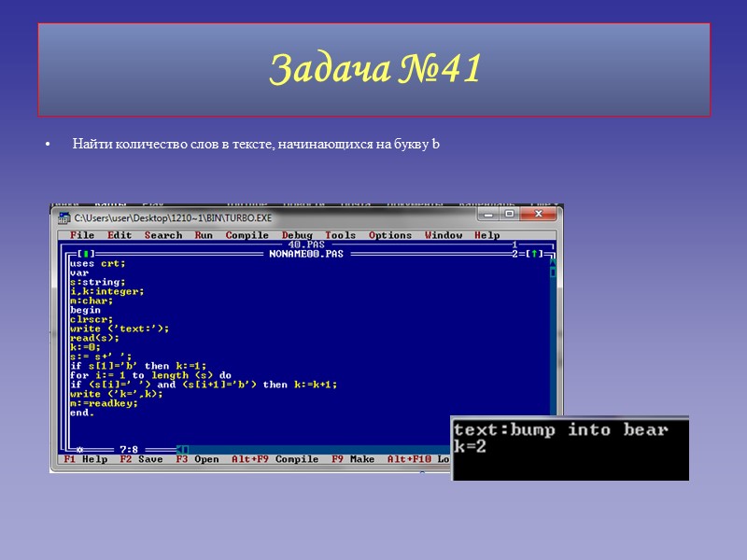This screenshot has width=747, height=560.
Task: Open the Window menu
Action: tap(443, 235)
